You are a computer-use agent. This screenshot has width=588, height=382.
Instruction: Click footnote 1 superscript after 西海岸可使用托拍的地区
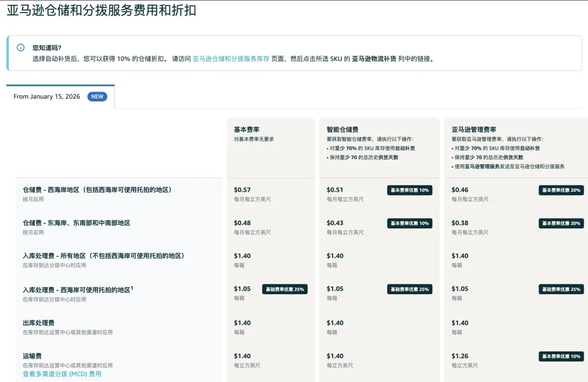click(x=132, y=288)
